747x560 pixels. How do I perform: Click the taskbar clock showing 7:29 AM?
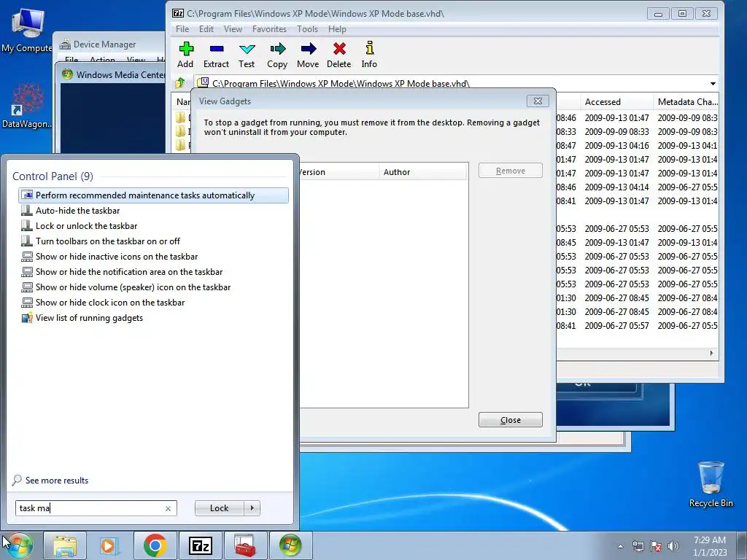(710, 546)
